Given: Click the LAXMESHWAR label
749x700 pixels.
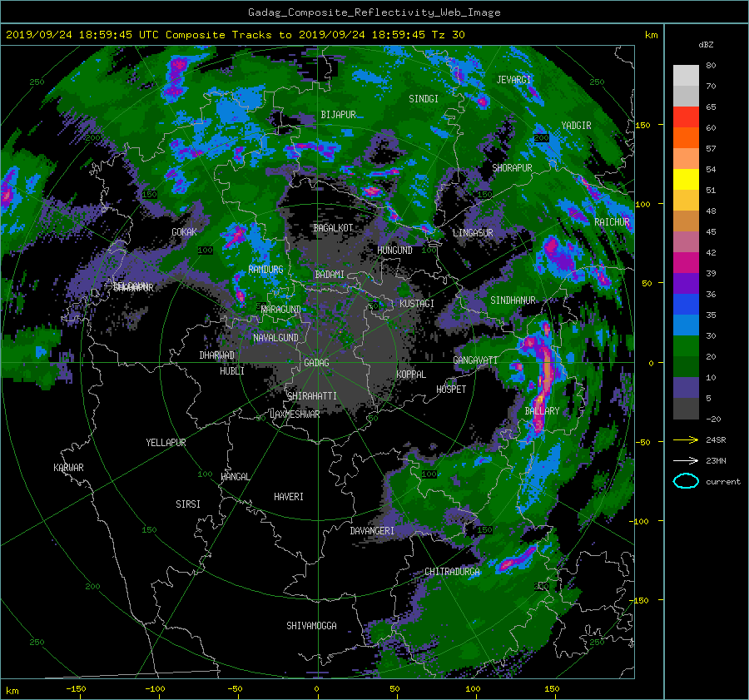Looking at the screenshot, I should pyautogui.click(x=295, y=415).
